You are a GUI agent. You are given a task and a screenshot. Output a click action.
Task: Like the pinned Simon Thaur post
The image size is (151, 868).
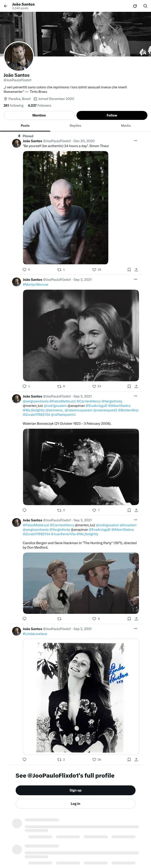[97, 270]
